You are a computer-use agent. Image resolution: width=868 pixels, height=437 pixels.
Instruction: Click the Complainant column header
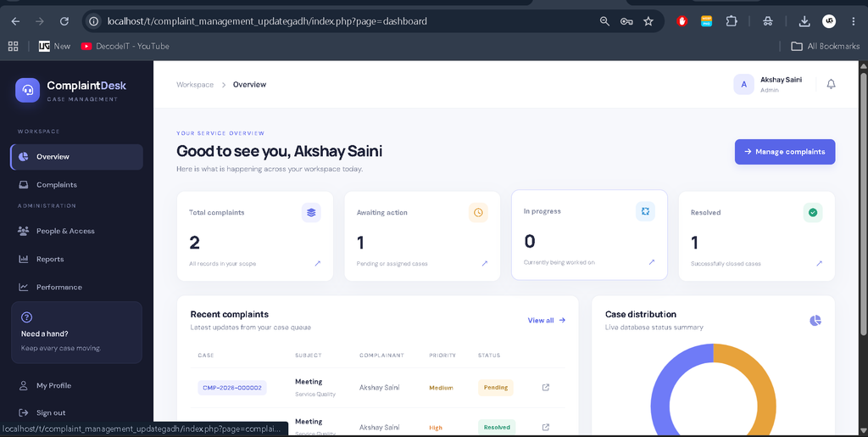tap(382, 355)
